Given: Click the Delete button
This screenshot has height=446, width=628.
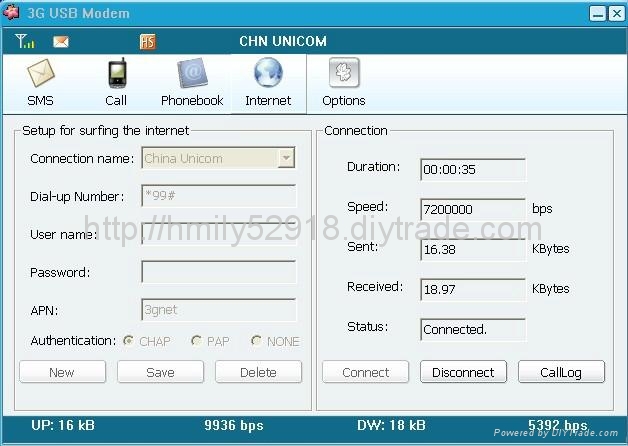Looking at the screenshot, I should tap(258, 372).
